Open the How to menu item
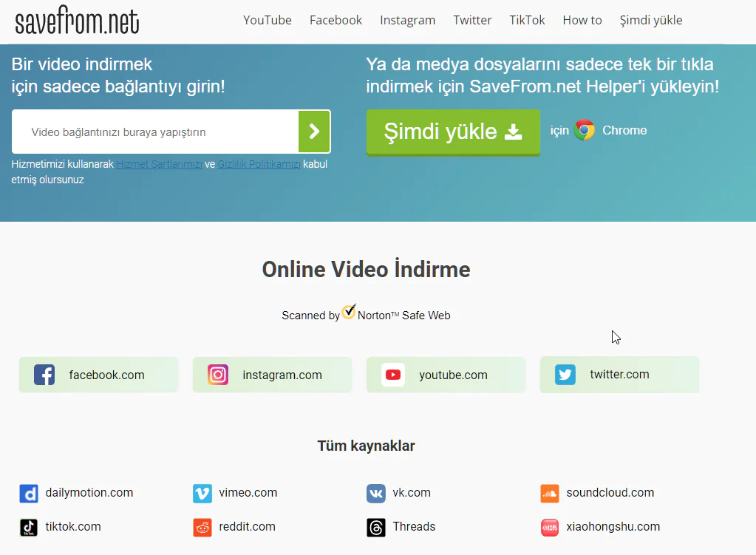Image resolution: width=756 pixels, height=555 pixels. pos(582,20)
